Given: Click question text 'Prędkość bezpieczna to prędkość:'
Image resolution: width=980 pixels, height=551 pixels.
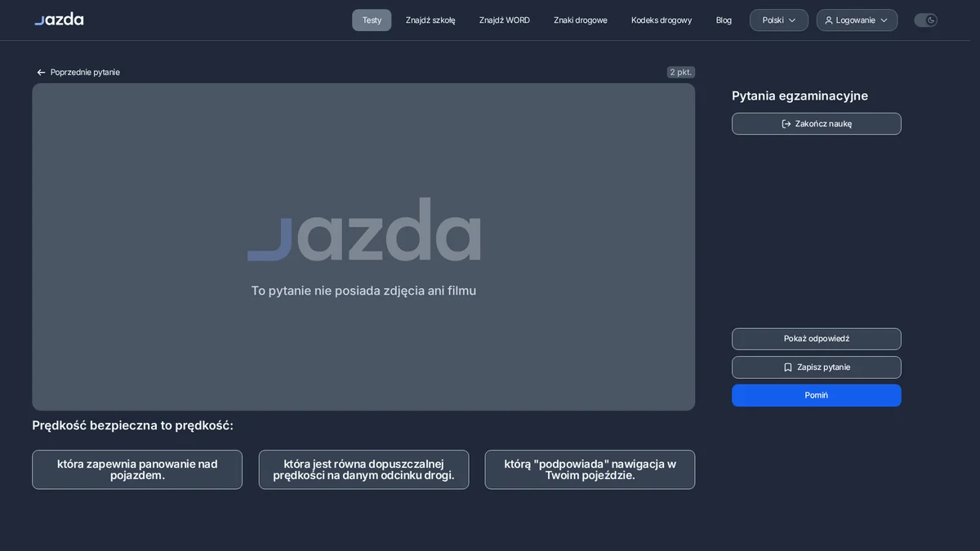Looking at the screenshot, I should click(x=132, y=425).
